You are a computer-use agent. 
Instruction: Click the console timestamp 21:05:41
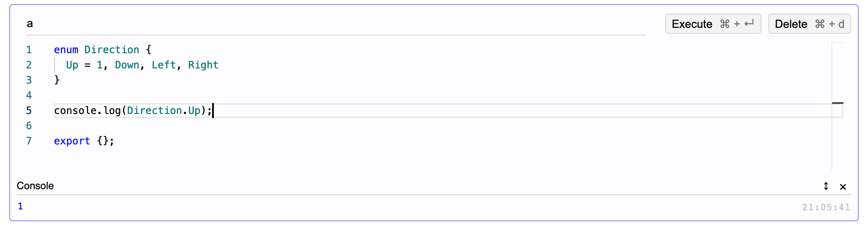[x=826, y=207]
